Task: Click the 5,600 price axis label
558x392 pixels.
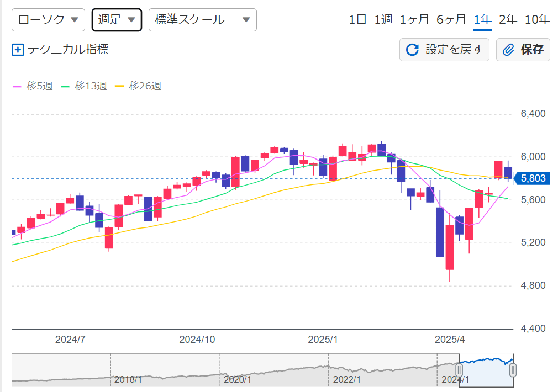Action: point(533,200)
